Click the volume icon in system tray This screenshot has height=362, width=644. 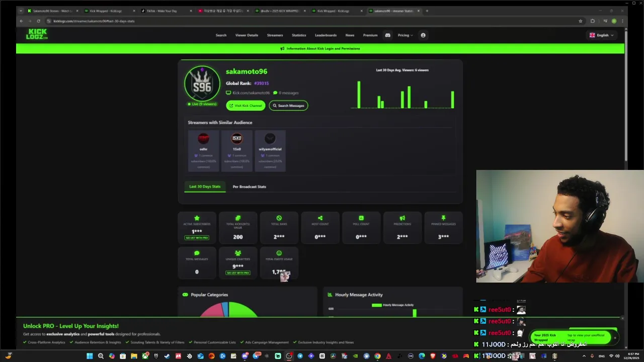(x=617, y=356)
